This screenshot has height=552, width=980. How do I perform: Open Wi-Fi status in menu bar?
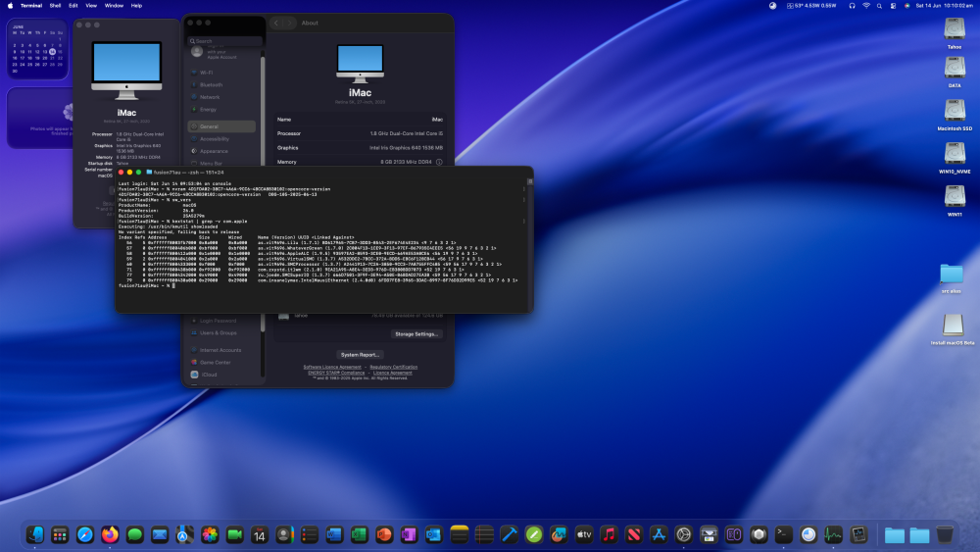click(x=866, y=6)
